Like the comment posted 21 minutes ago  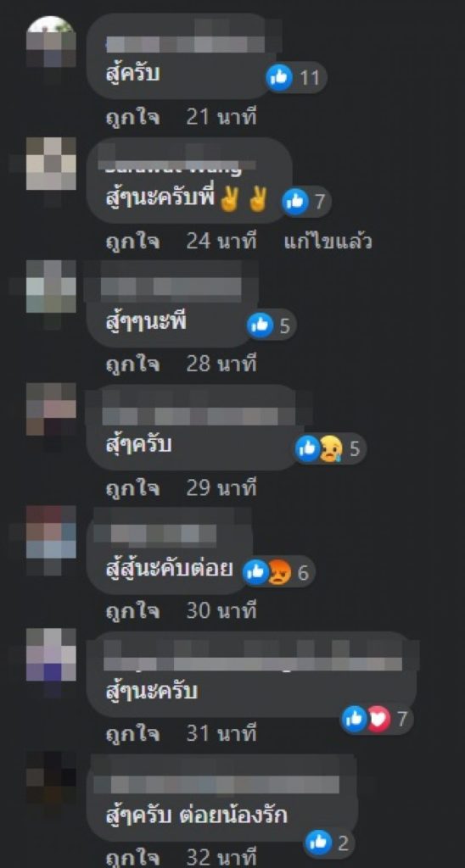click(133, 119)
